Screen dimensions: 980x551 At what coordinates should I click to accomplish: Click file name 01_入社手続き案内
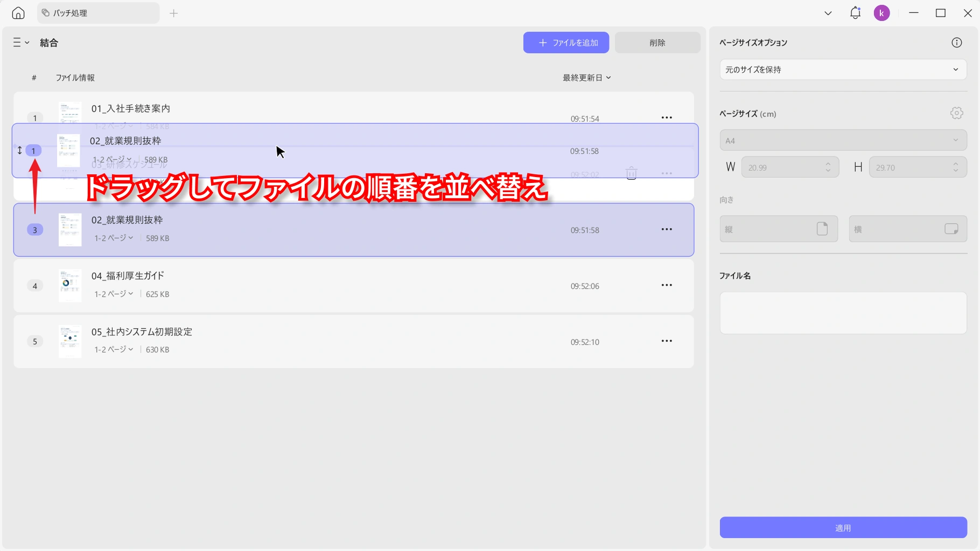tap(131, 108)
